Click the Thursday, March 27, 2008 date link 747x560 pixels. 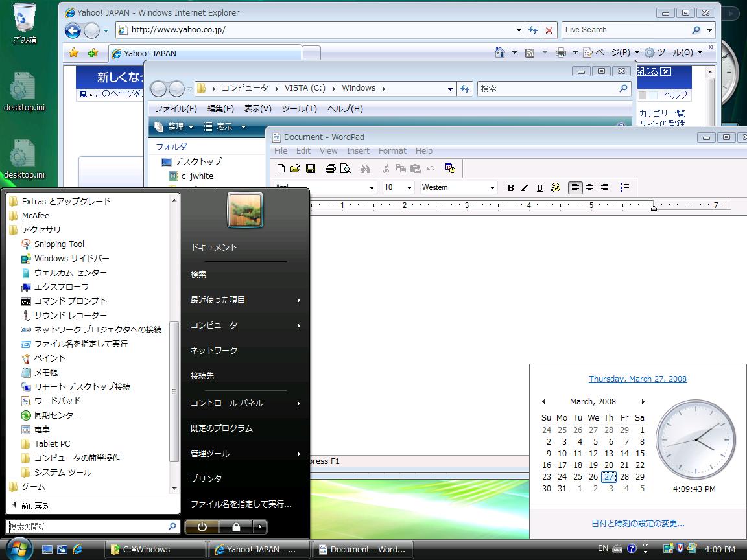tap(637, 379)
